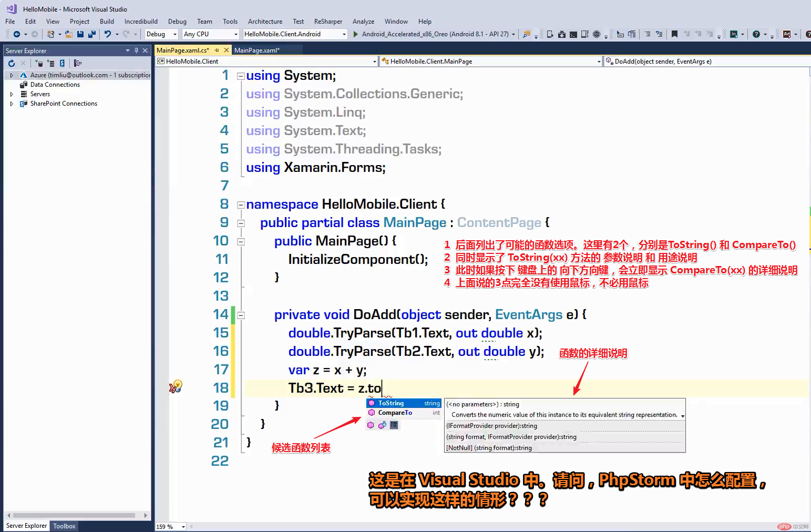Screen dimensions: 811x532
Task: Click the Navigate Backward arrow in toolbar
Action: tap(17, 34)
